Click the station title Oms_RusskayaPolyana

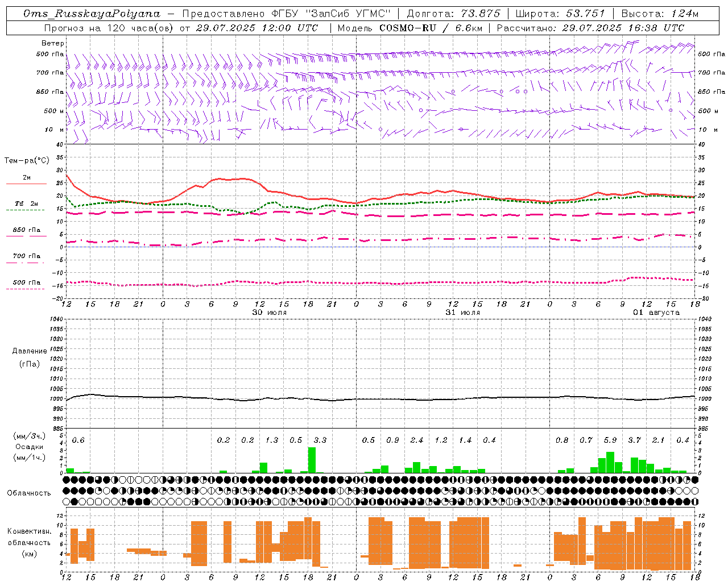[x=92, y=14]
